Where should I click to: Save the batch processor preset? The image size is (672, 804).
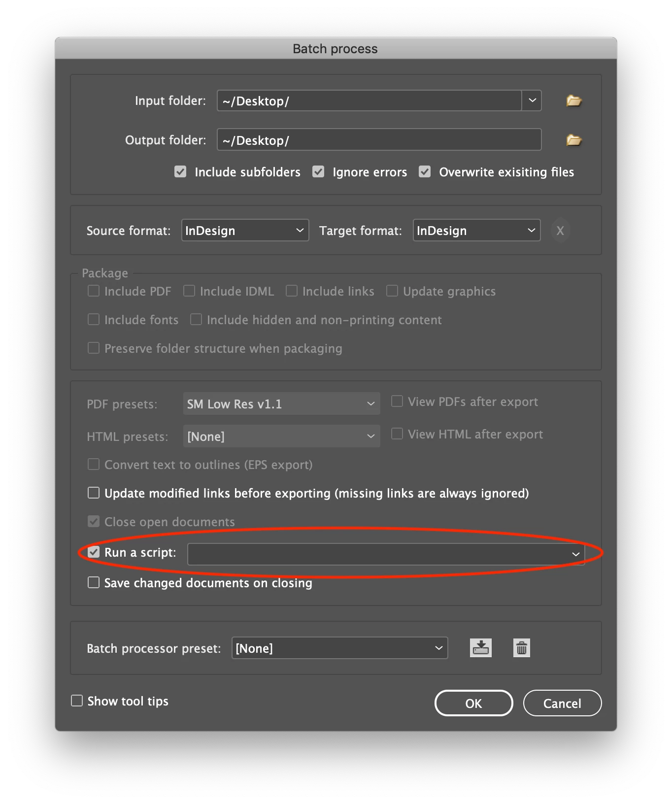pyautogui.click(x=481, y=648)
